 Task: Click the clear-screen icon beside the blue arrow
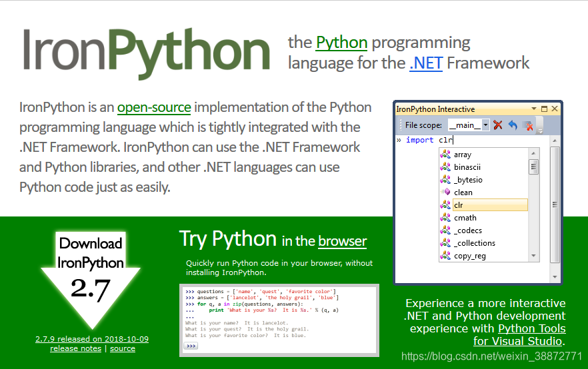(x=528, y=125)
